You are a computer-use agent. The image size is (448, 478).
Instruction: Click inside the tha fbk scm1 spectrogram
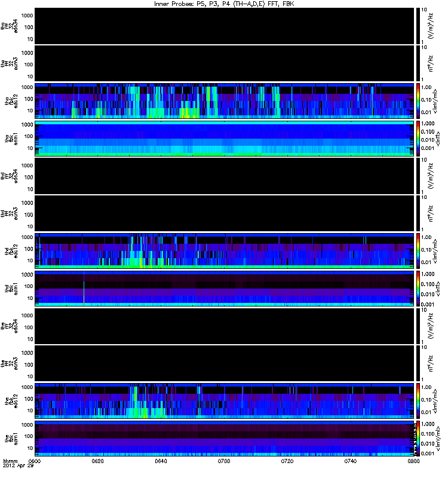click(x=224, y=139)
